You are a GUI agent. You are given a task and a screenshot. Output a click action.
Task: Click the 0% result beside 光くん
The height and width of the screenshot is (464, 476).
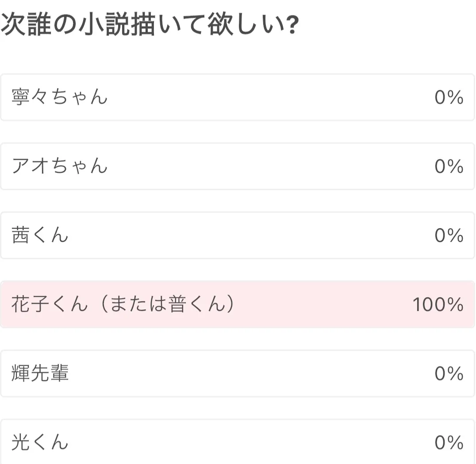point(449,442)
